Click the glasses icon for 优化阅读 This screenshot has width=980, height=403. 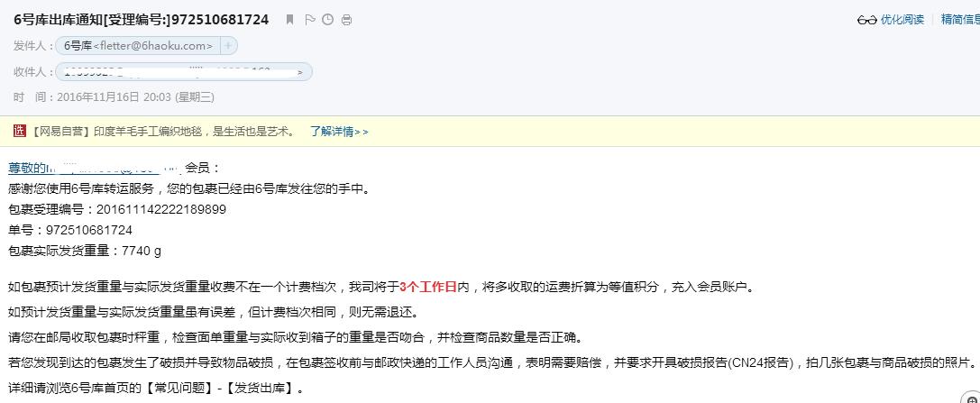867,20
